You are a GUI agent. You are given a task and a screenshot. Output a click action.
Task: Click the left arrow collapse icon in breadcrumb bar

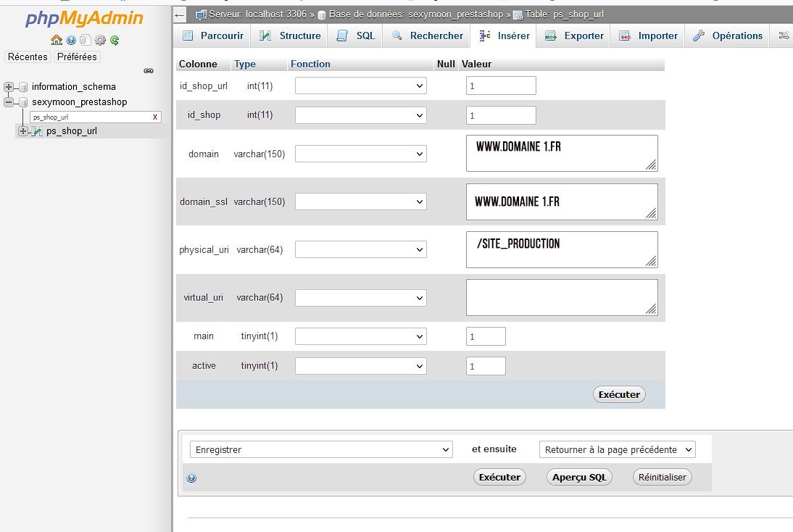tap(179, 15)
